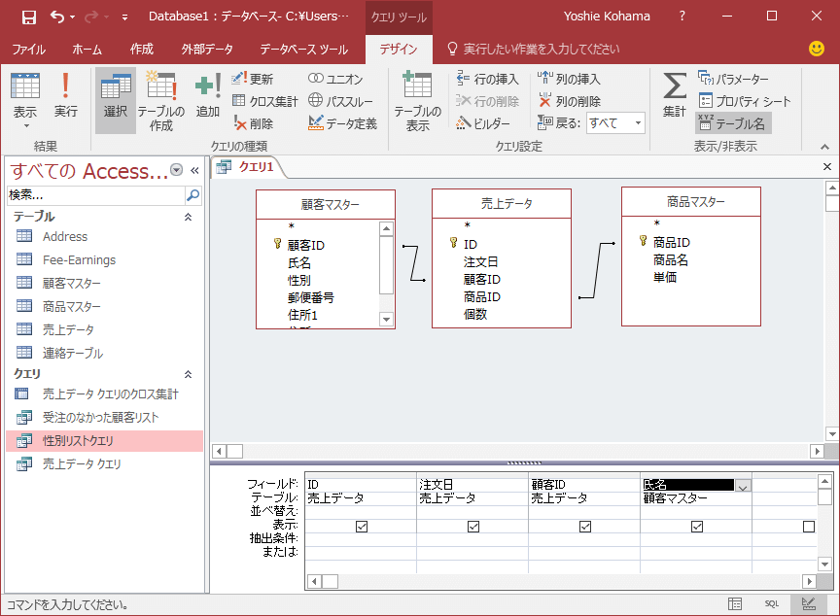The height and width of the screenshot is (616, 840).
Task: Select 性別リストクエリ in navigation pane
Action: point(105,441)
